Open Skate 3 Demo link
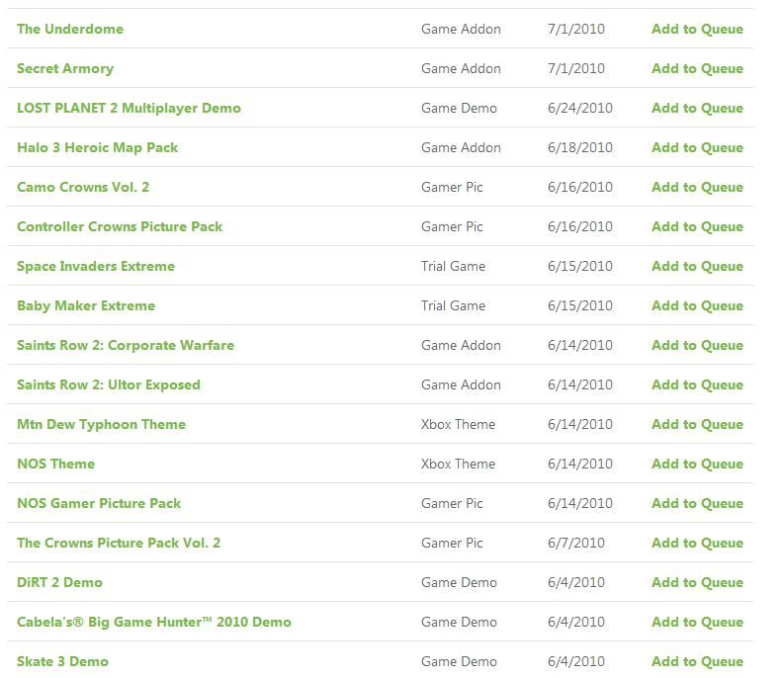The height and width of the screenshot is (678, 784). pos(62,661)
